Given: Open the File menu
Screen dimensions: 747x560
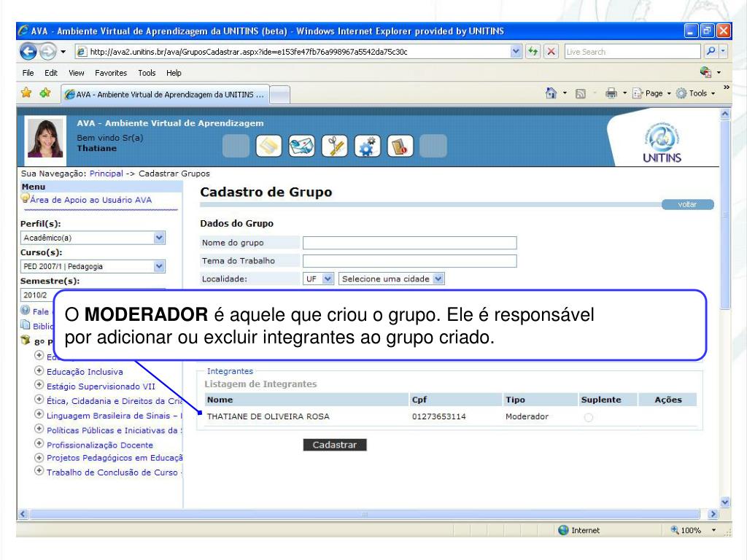Looking at the screenshot, I should pos(28,73).
